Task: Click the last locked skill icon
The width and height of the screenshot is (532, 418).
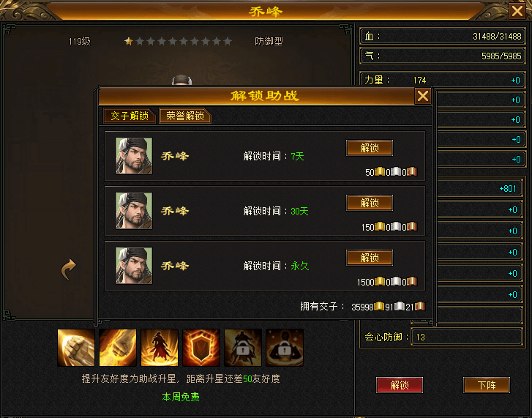Action: click(285, 348)
